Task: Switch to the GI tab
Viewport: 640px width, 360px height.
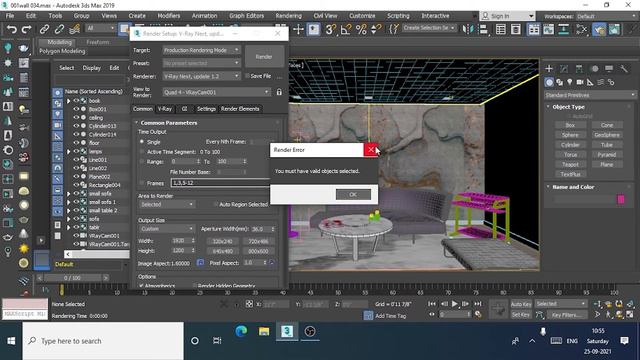Action: pyautogui.click(x=184, y=109)
